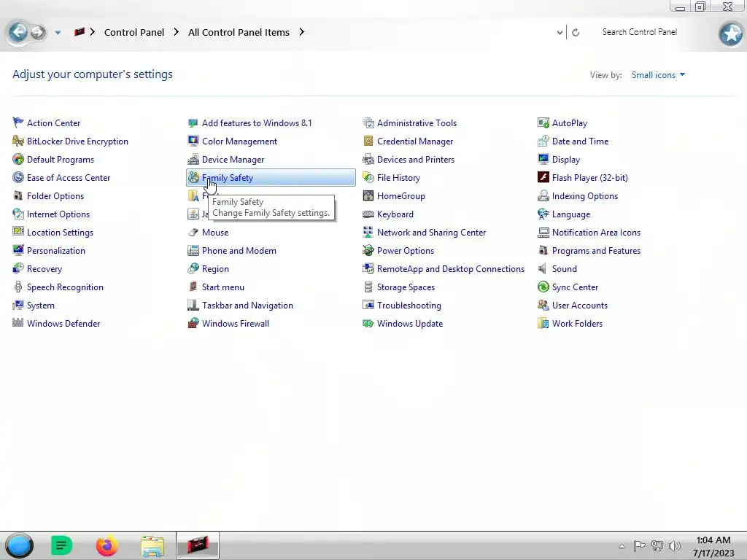This screenshot has width=747, height=560.
Task: Click the Start orb on the taskbar
Action: 19,545
